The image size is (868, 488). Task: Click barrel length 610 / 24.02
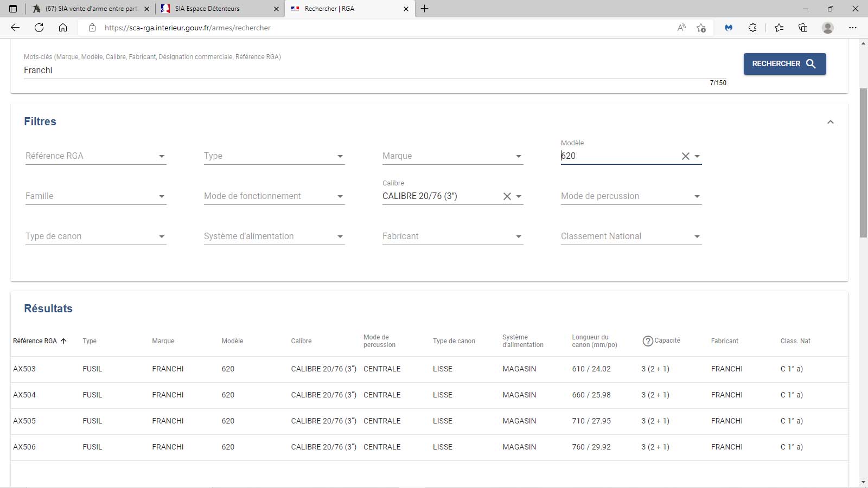pyautogui.click(x=591, y=369)
